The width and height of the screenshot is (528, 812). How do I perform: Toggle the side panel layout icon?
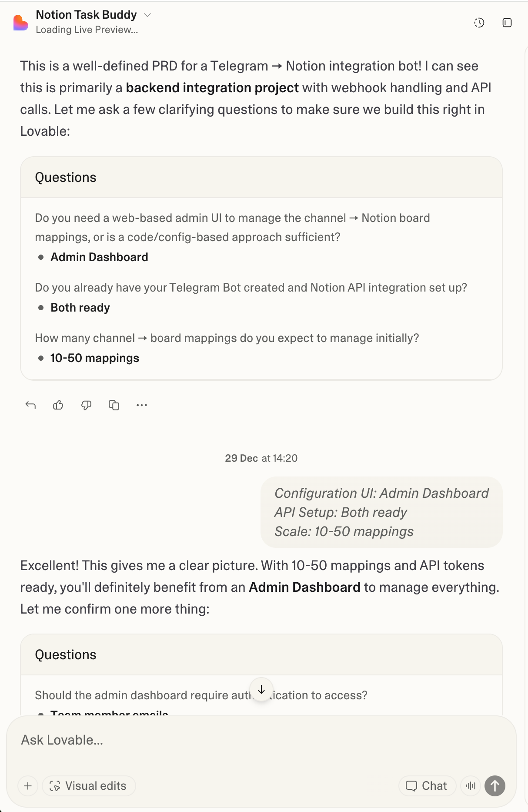[x=507, y=23]
